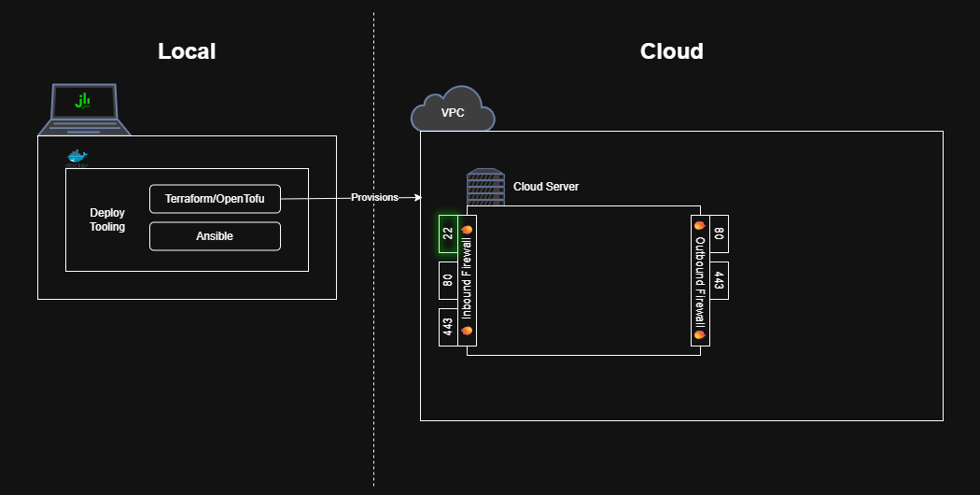Select outbound port 80 box
The height and width of the screenshot is (495, 980).
[x=719, y=233]
